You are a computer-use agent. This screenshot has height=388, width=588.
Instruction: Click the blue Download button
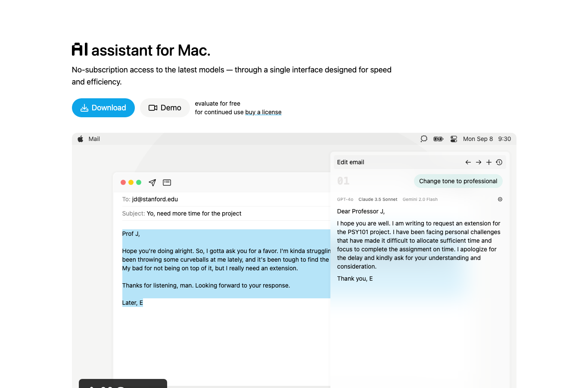pos(103,108)
